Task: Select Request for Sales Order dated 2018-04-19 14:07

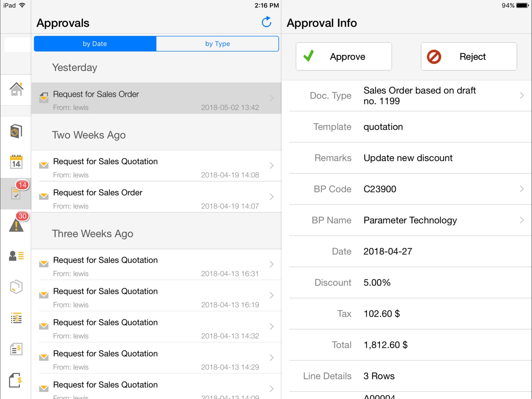Action: point(156,197)
